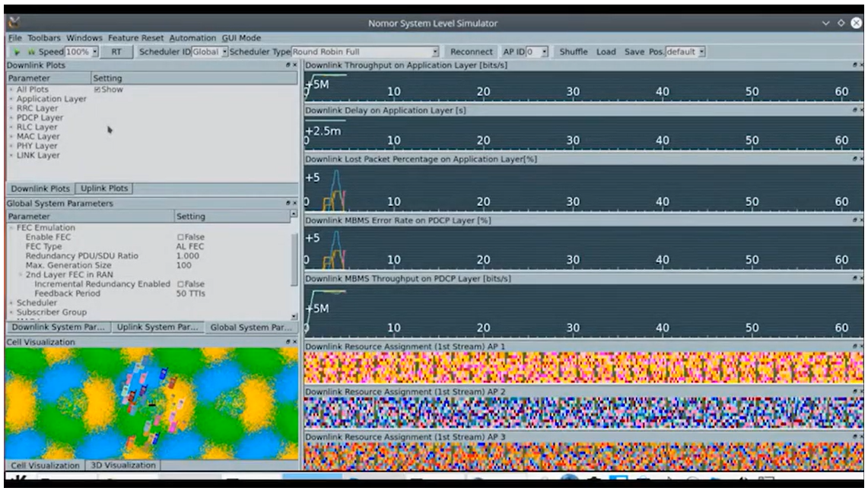The height and width of the screenshot is (491, 868).
Task: Switch to the Uplink Plots tab
Action: [103, 188]
